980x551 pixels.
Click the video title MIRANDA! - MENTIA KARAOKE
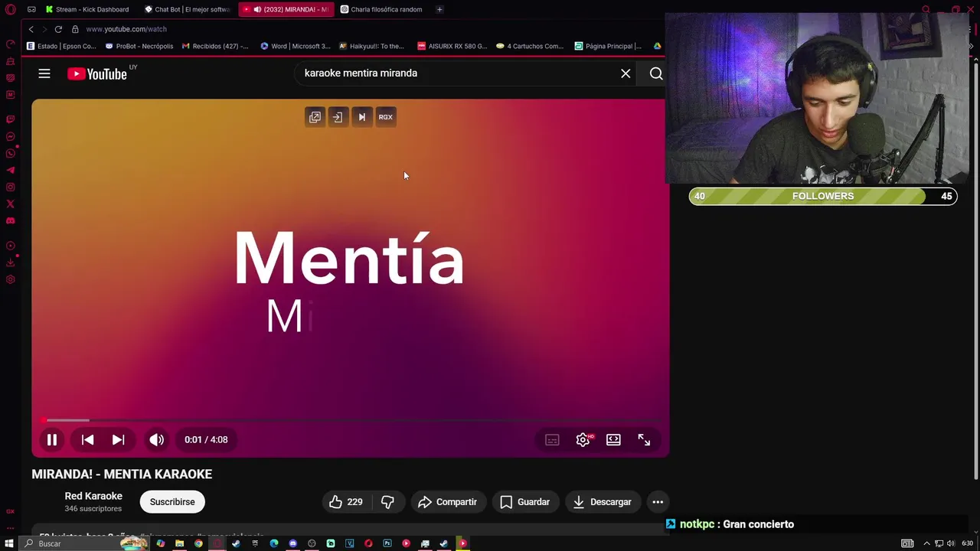[x=122, y=474]
